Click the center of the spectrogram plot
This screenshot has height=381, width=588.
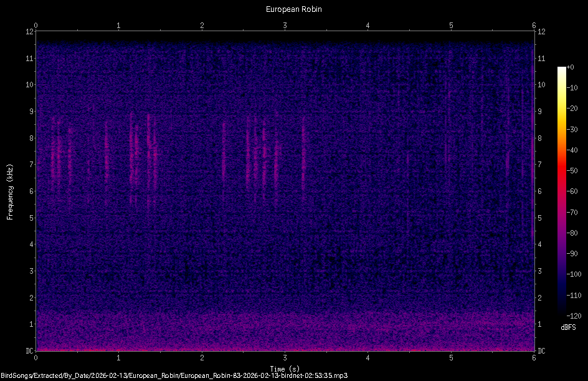point(285,190)
